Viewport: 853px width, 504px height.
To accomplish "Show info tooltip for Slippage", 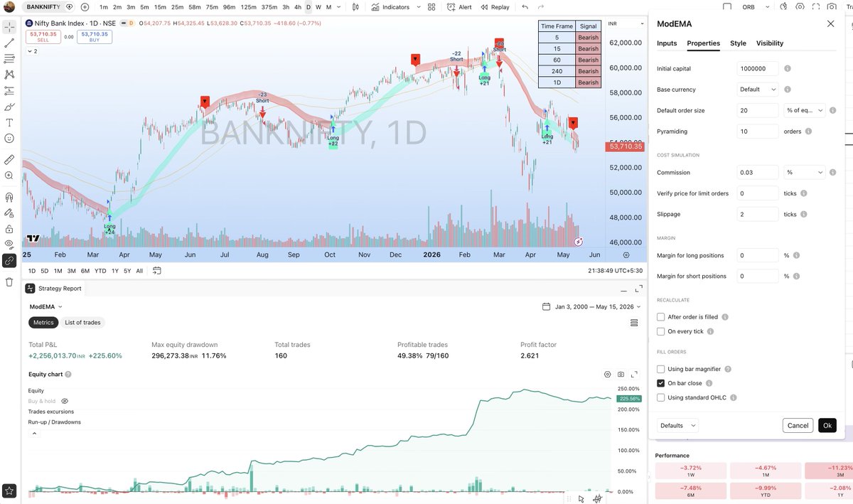I will [x=805, y=214].
